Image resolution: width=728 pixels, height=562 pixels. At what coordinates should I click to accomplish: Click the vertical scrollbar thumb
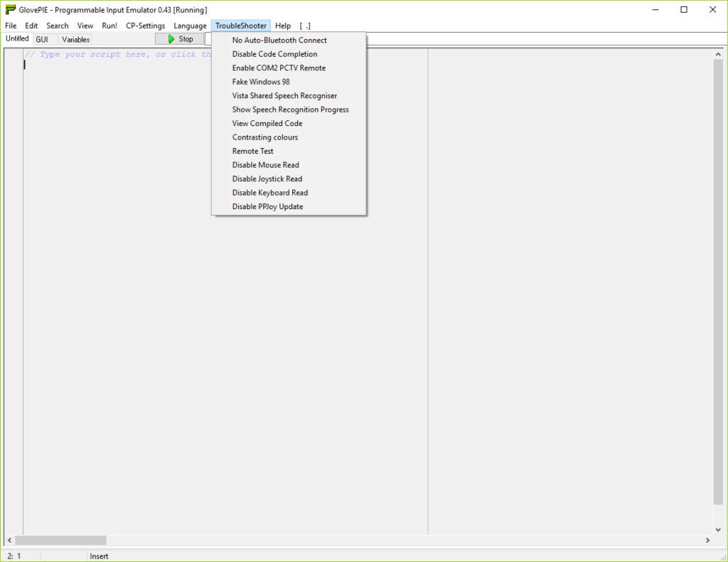pyautogui.click(x=718, y=282)
